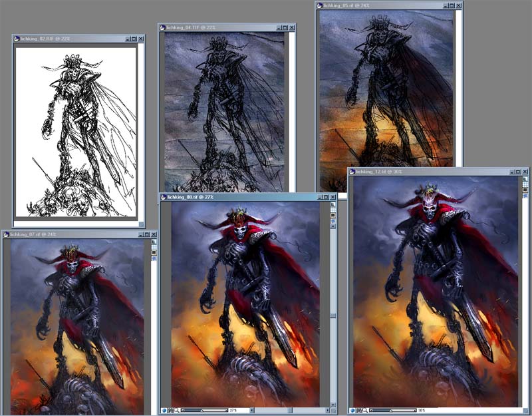Toggle impasto display in the lichking_07 window
This screenshot has height=416, width=532.
pos(154,258)
